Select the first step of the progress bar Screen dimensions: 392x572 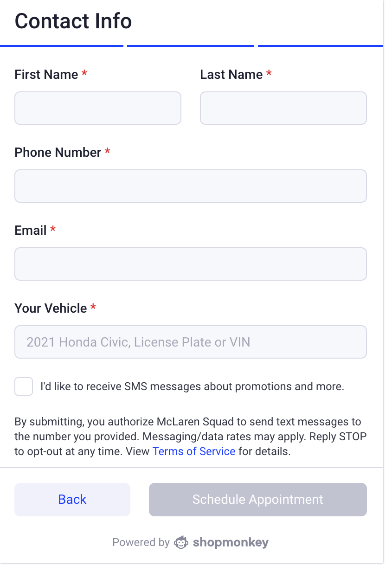(x=62, y=45)
